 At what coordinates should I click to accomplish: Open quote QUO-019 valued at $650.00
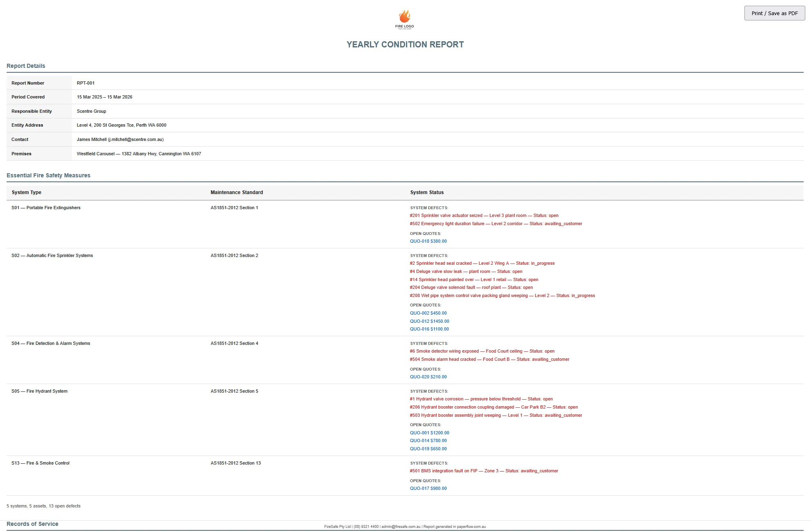click(x=428, y=448)
